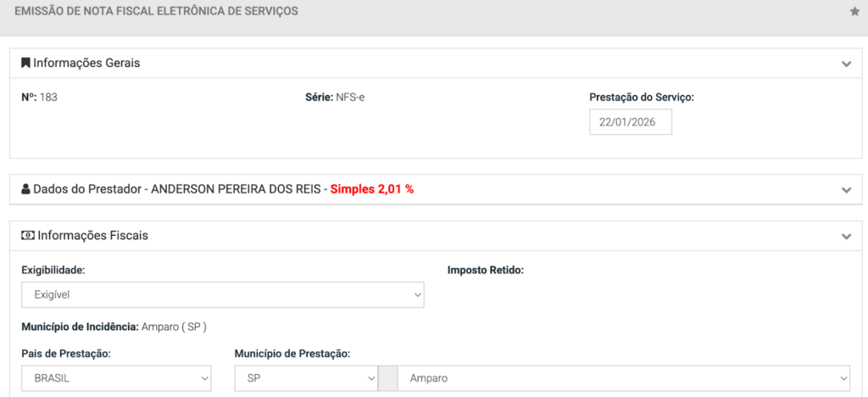
Task: Click the Emissão de Nota Fiscal page title
Action: 156,12
